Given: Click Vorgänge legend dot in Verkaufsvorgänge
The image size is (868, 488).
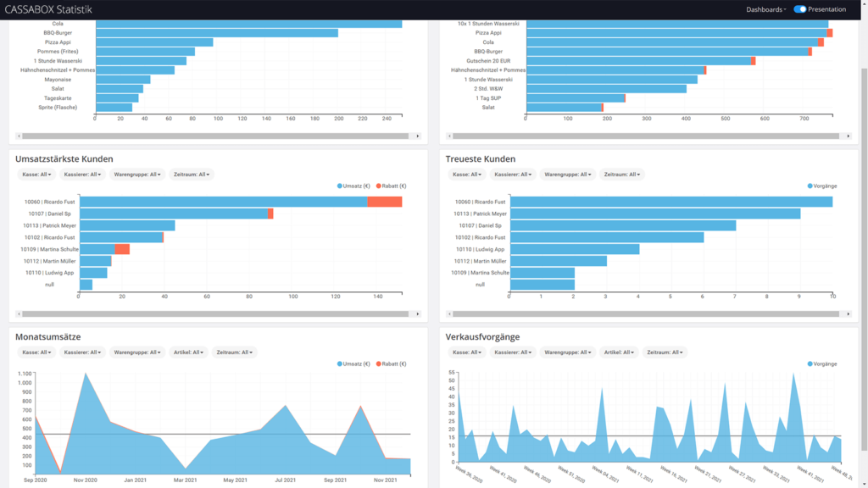Looking at the screenshot, I should click(x=810, y=363).
